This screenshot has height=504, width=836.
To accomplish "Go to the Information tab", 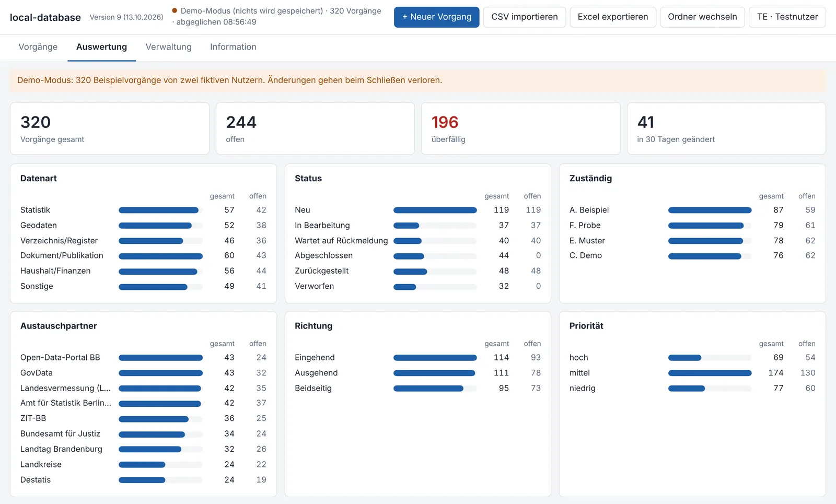I will tap(233, 47).
